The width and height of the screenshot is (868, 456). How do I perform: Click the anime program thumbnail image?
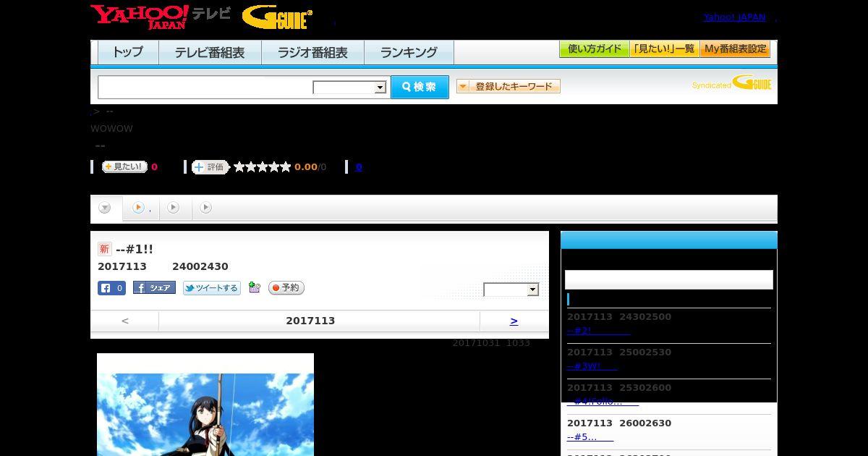(205, 405)
